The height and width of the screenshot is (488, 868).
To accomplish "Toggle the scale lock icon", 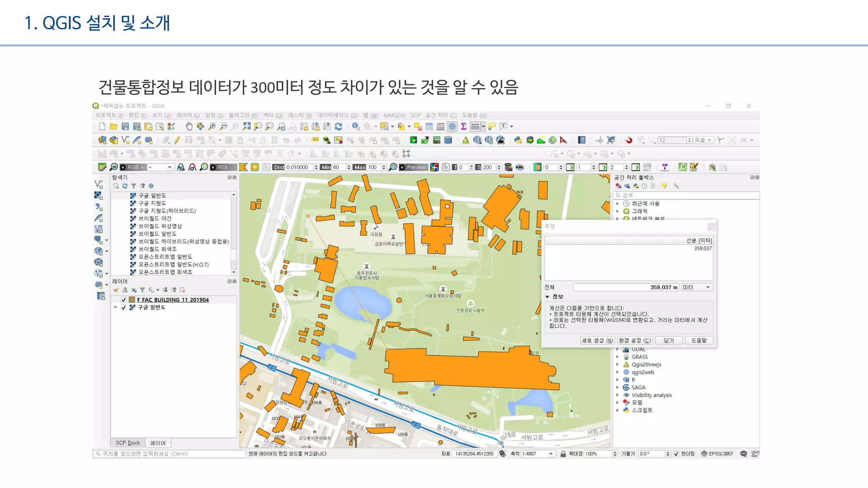I will coord(563,454).
